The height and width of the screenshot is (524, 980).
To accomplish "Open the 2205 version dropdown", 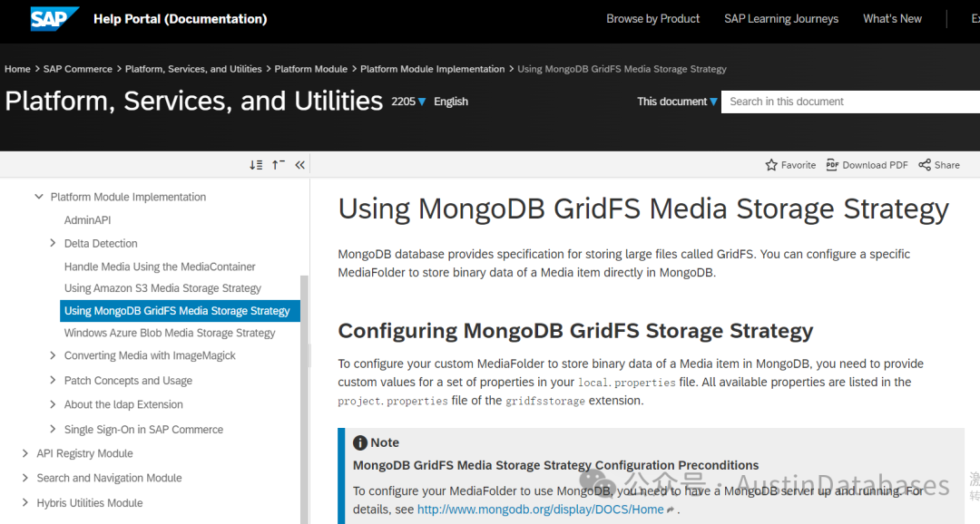I will coord(408,102).
